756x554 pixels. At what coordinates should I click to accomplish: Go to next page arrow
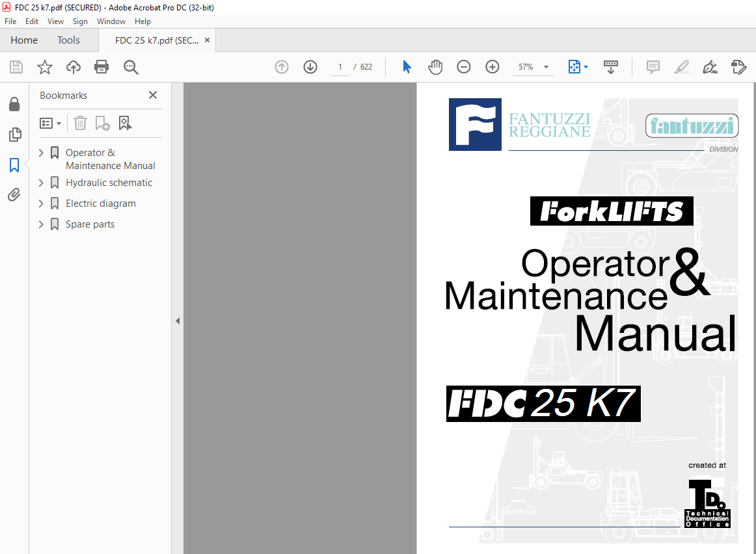tap(310, 67)
